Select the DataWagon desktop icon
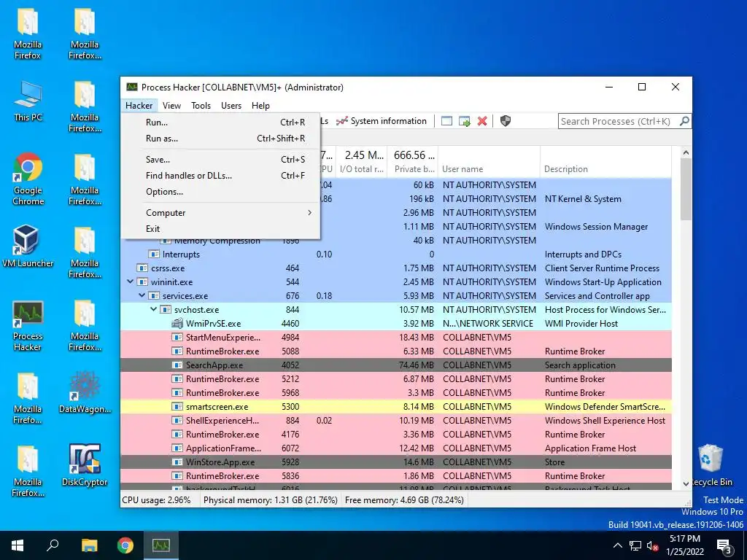Image resolution: width=747 pixels, height=560 pixels. [x=85, y=393]
